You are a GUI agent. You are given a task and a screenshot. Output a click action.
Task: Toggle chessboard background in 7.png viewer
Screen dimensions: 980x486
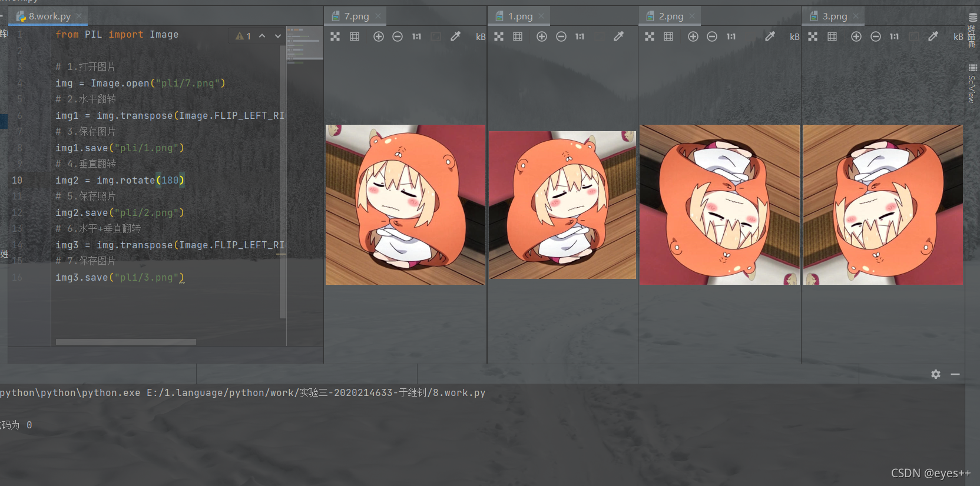(x=335, y=36)
